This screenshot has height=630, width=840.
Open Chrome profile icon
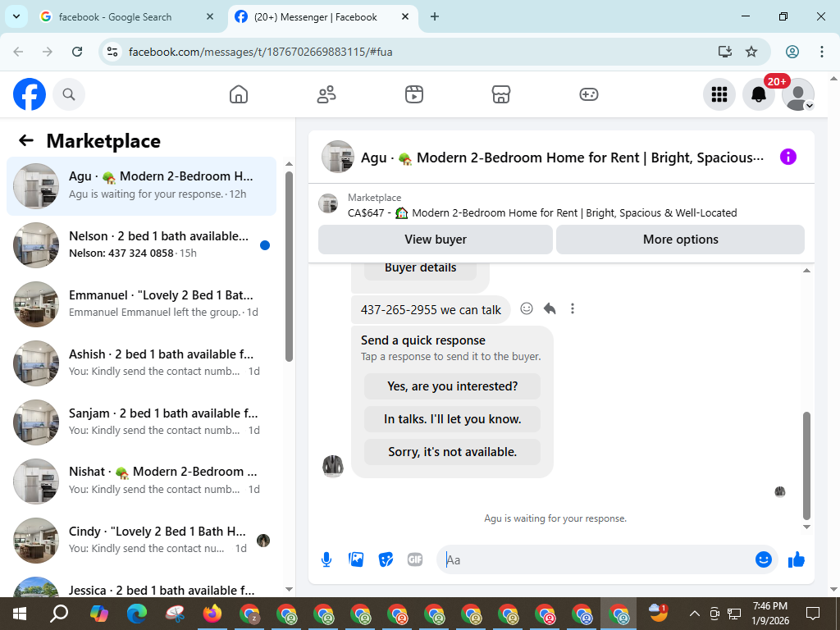coord(792,52)
